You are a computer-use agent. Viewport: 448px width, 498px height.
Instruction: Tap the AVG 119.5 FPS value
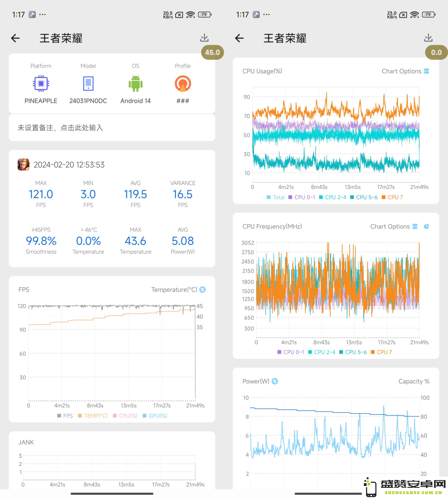pyautogui.click(x=136, y=194)
